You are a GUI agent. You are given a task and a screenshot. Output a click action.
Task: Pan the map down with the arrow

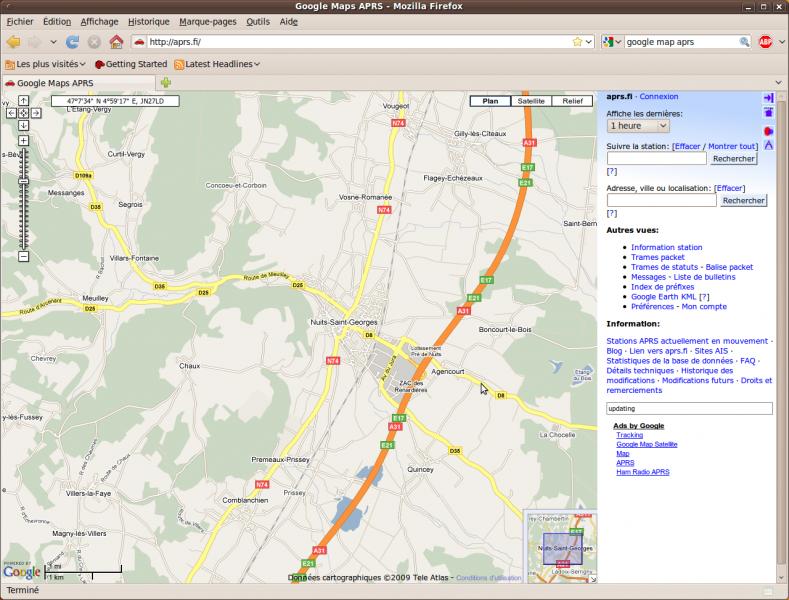(24, 125)
